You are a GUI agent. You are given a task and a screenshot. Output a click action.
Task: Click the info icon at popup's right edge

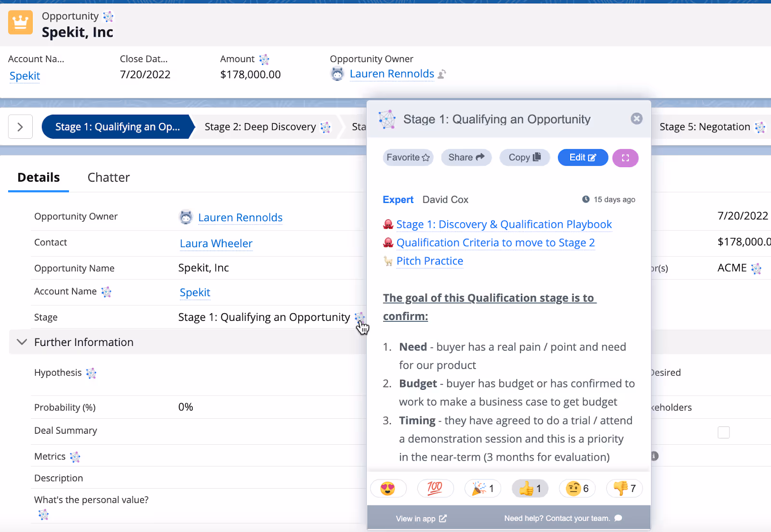(654, 456)
